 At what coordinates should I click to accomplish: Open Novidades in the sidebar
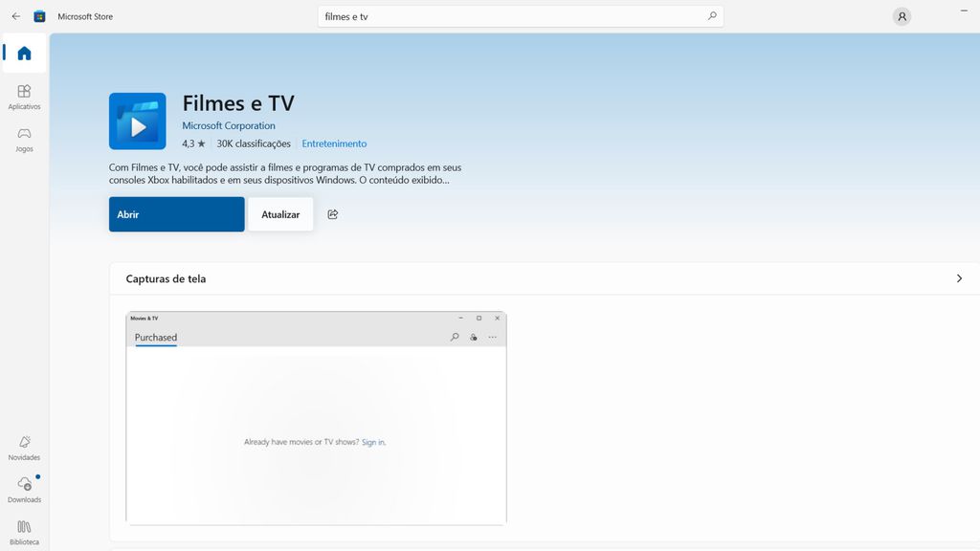click(24, 448)
